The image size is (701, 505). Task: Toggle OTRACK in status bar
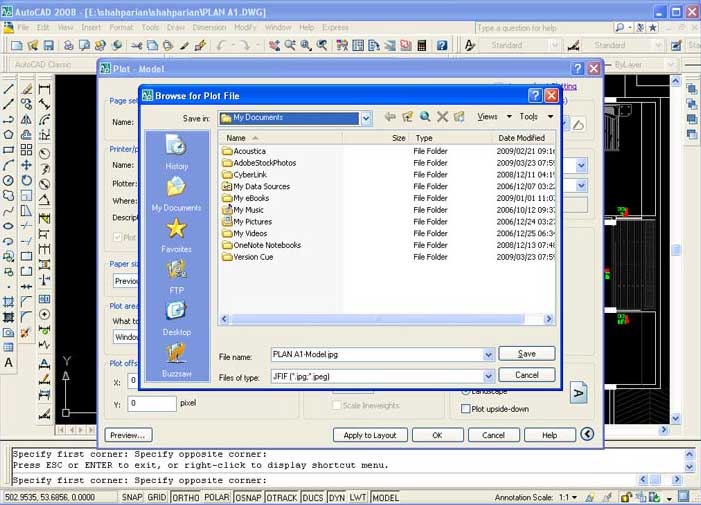(x=282, y=497)
